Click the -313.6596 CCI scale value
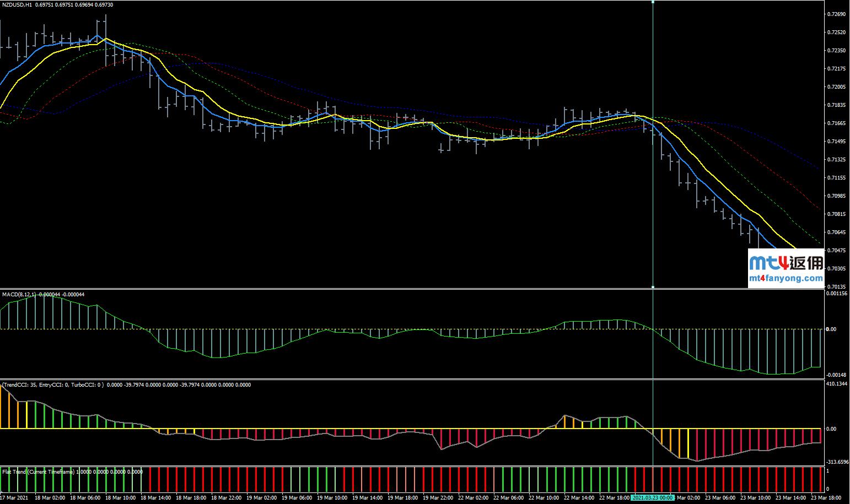 click(837, 462)
